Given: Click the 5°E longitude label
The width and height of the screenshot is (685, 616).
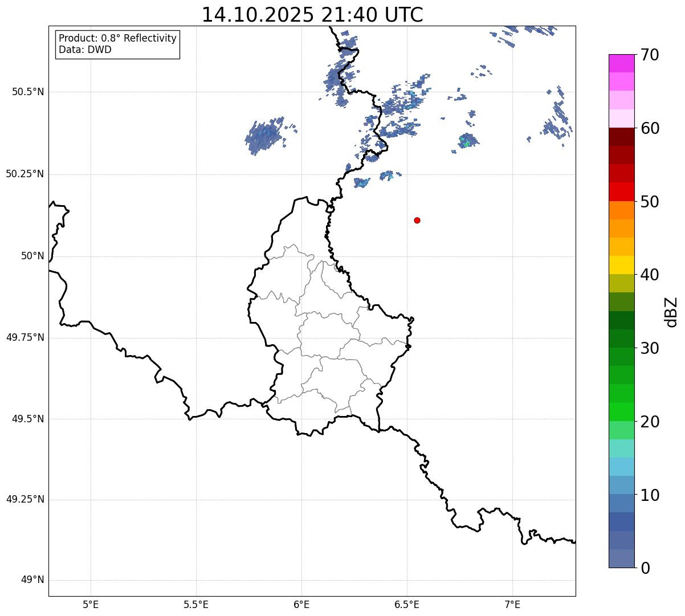Looking at the screenshot, I should pos(91,605).
